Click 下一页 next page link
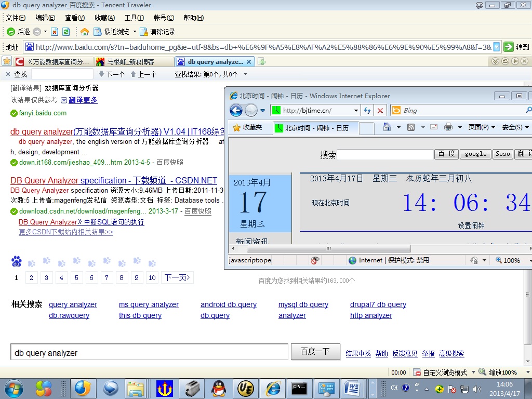The width and height of the screenshot is (532, 399). [x=177, y=277]
